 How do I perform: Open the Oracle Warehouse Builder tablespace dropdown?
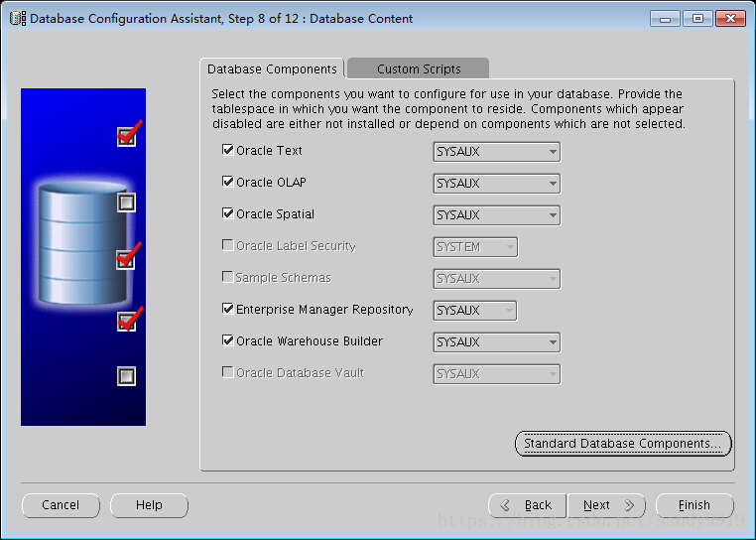pos(497,342)
